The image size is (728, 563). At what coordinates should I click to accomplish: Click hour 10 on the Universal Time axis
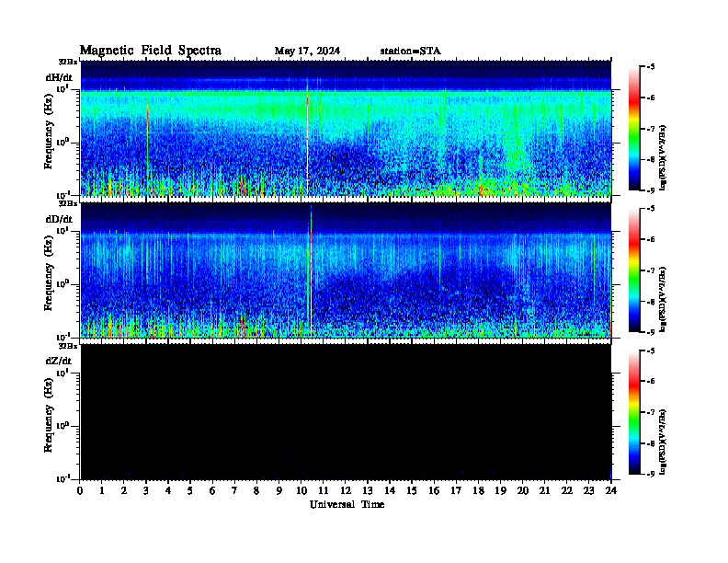coord(301,491)
